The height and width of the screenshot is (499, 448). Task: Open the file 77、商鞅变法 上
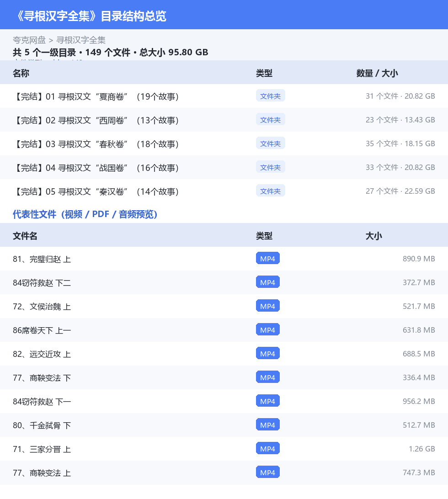[x=42, y=473]
